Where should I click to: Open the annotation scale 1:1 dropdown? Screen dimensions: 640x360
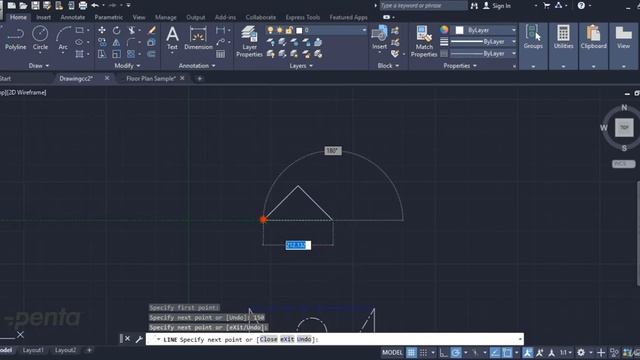[x=566, y=353]
